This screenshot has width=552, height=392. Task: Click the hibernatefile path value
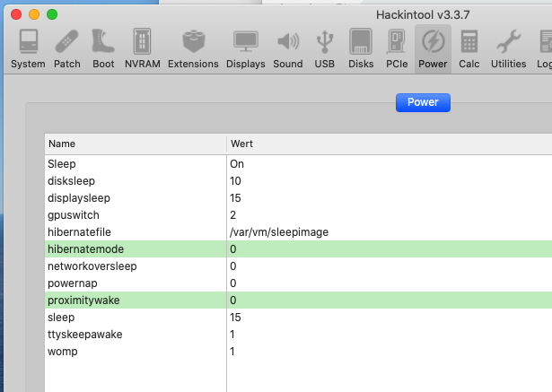(279, 232)
